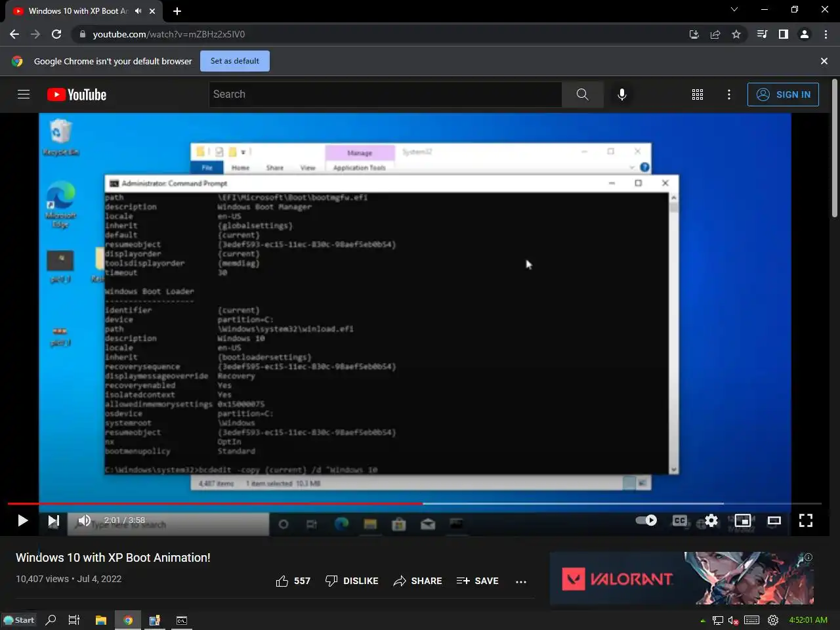This screenshot has height=630, width=840.
Task: Open the Valorant ad banner
Action: tap(681, 578)
